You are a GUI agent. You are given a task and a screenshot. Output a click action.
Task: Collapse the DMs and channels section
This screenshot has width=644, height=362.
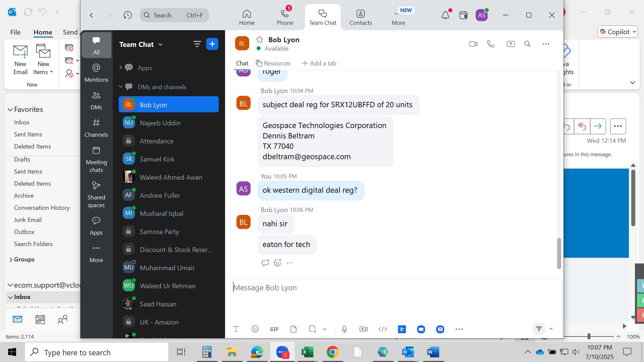pos(120,87)
